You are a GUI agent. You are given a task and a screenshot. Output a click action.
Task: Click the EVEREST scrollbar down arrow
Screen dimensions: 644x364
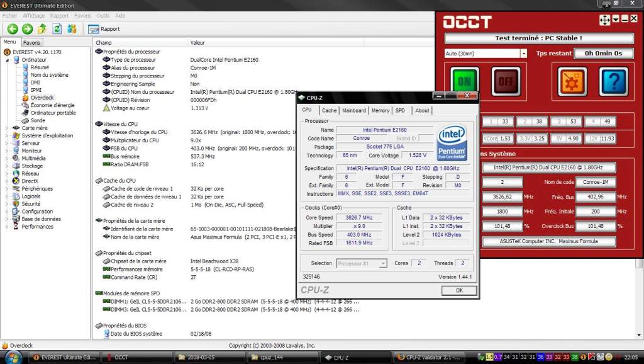click(x=639, y=335)
